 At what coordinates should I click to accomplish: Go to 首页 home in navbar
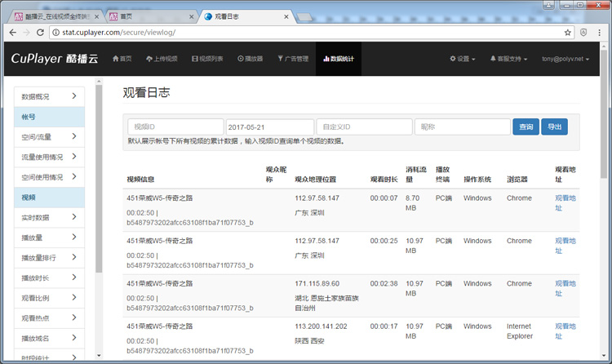[121, 59]
